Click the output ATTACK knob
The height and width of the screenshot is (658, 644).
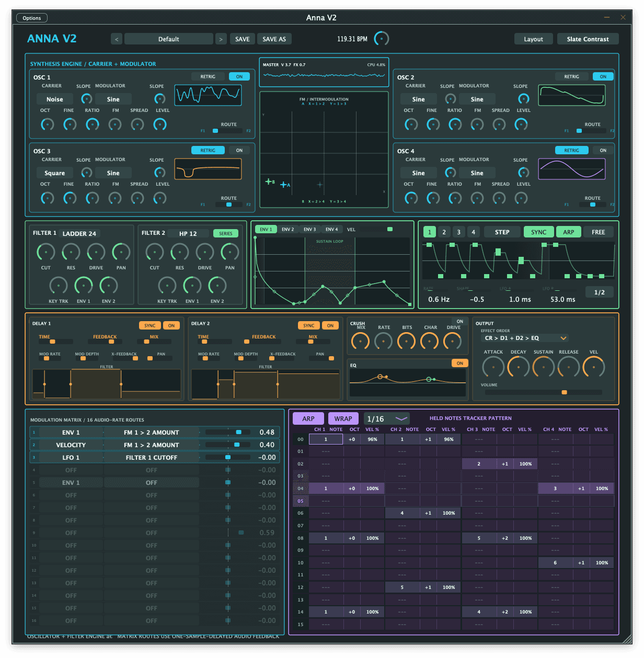(493, 367)
